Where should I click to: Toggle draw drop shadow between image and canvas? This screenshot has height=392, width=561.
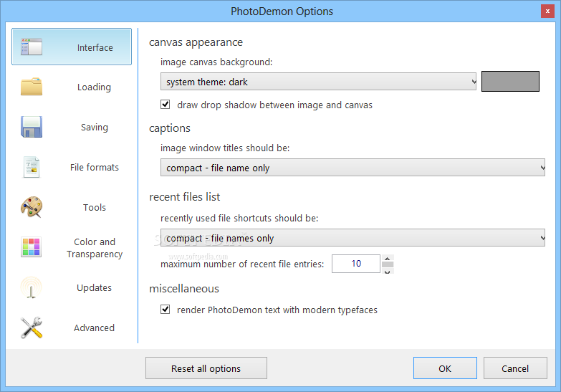[x=165, y=105]
